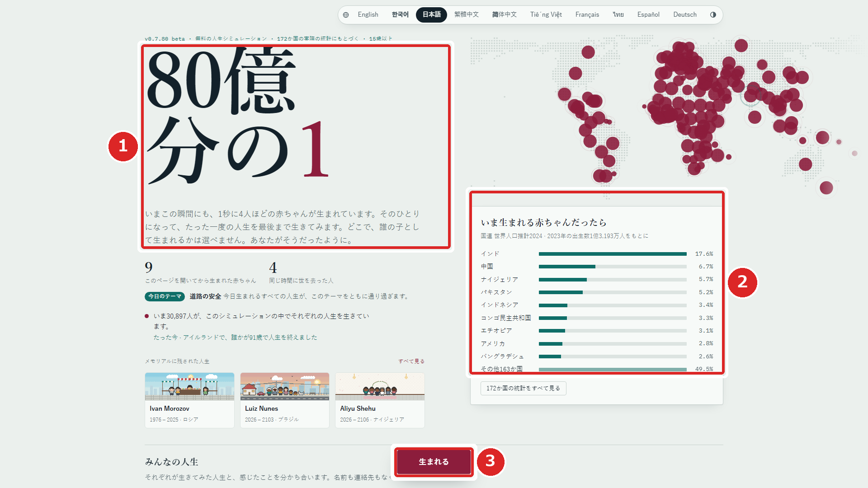Switch language to Tiếng Việt

coord(546,15)
